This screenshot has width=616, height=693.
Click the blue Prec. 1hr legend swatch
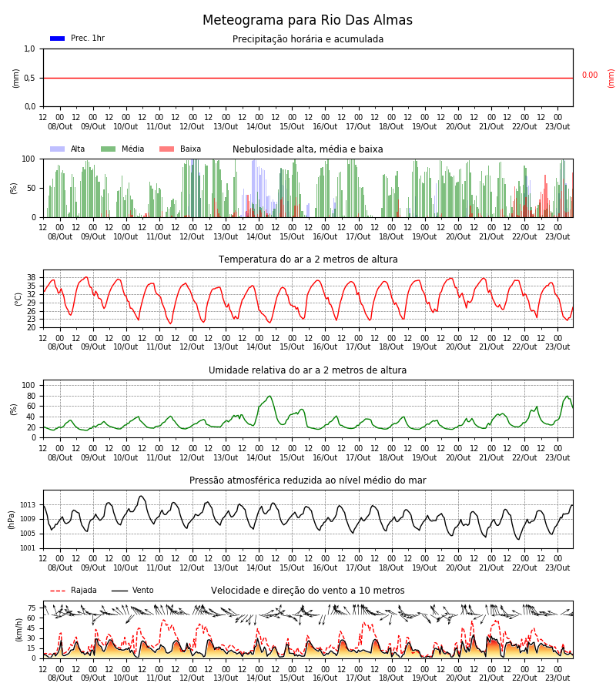tap(58, 38)
